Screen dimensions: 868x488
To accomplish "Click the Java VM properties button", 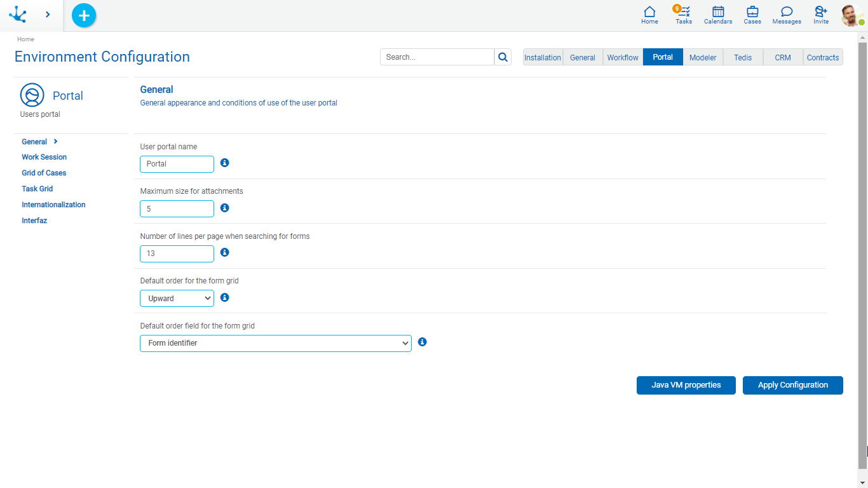I will [686, 385].
